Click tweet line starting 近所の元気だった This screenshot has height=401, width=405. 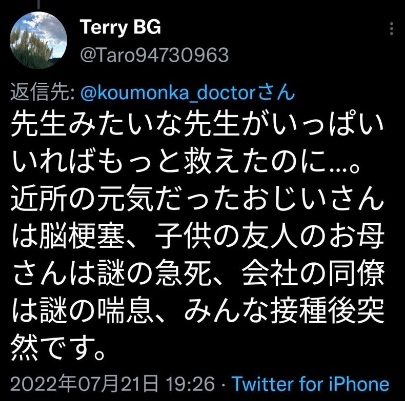(197, 200)
